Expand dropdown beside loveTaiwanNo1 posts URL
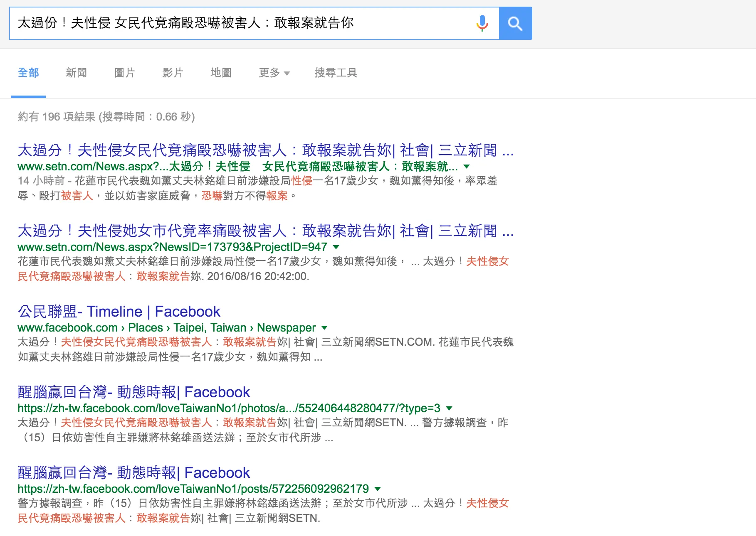Image resolution: width=756 pixels, height=536 pixels. point(378,489)
